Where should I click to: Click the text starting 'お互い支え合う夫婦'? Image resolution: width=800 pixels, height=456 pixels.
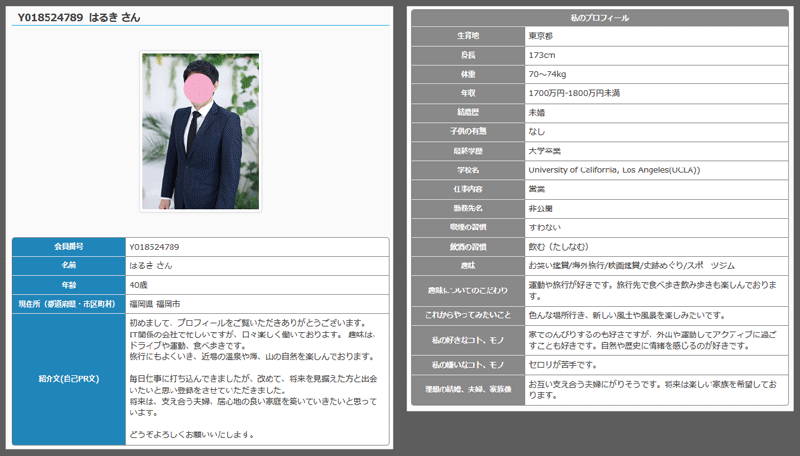pyautogui.click(x=653, y=390)
